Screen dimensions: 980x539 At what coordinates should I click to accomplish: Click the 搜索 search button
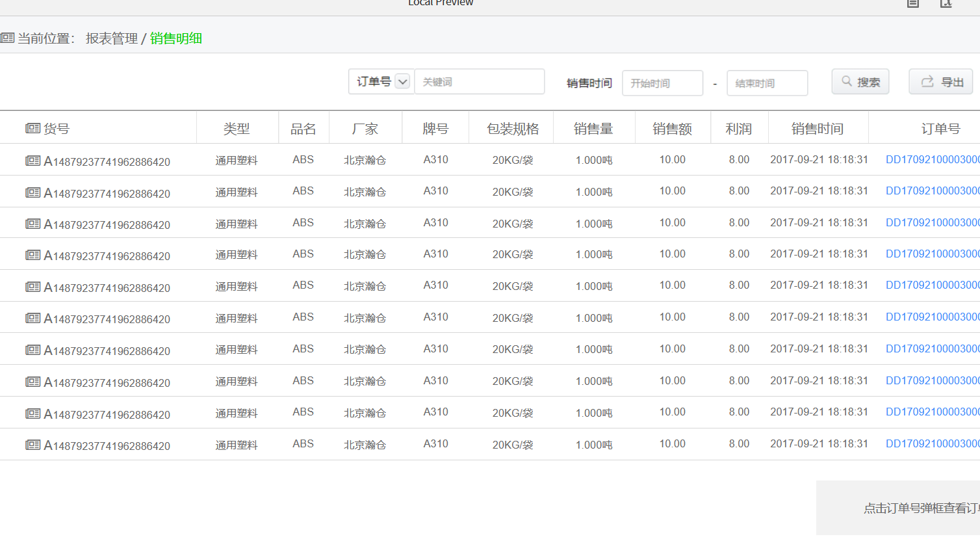coord(860,82)
